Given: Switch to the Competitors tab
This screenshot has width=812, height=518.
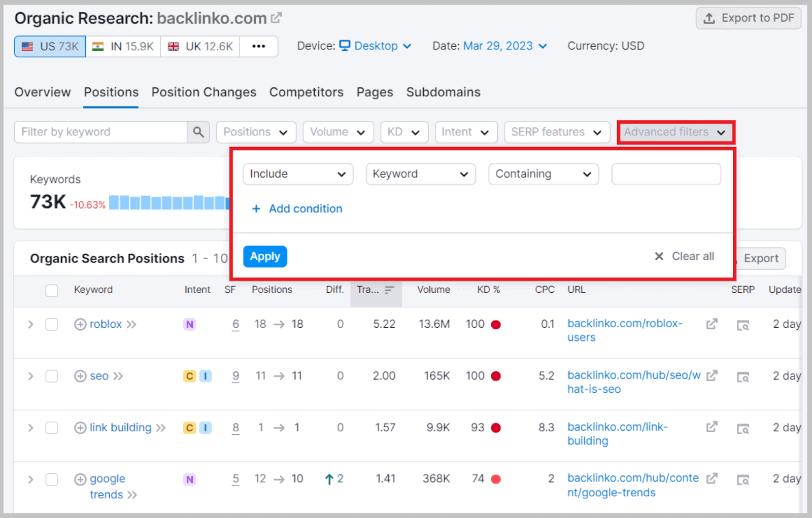Looking at the screenshot, I should pyautogui.click(x=307, y=92).
